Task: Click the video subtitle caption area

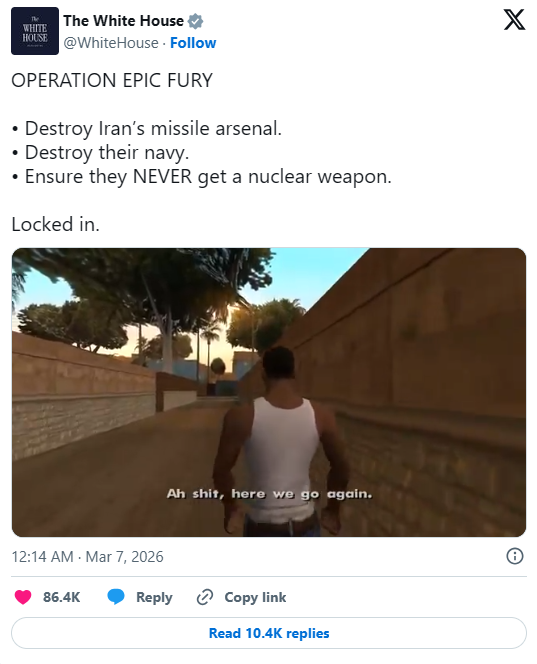Action: coord(269,494)
